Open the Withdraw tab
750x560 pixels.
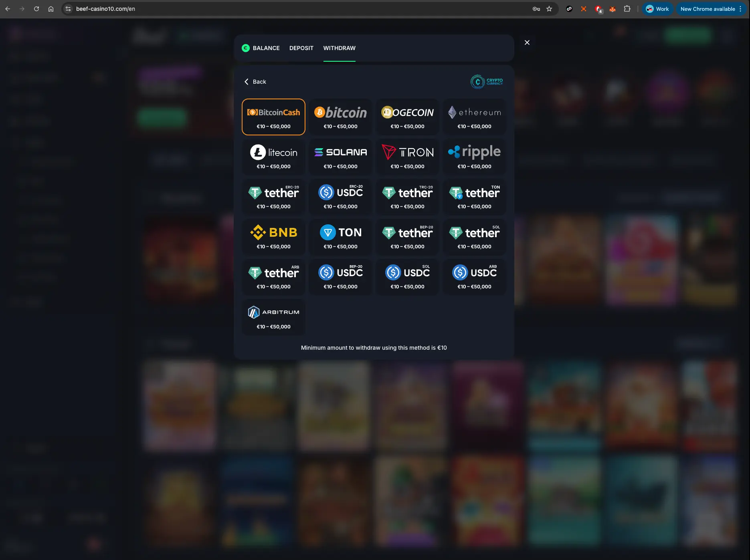(x=339, y=48)
